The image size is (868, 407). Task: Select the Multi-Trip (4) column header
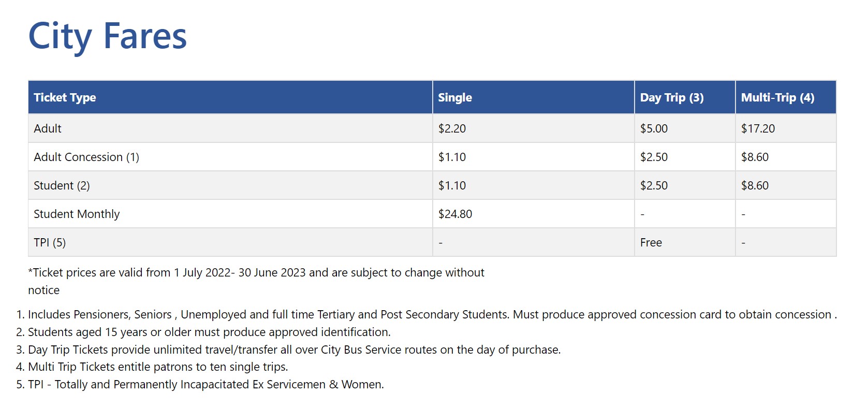777,97
